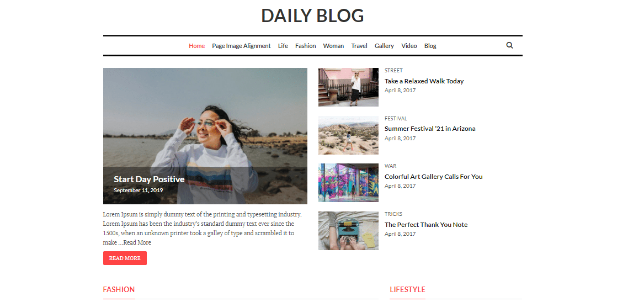The height and width of the screenshot is (307, 644).
Task: Open the Start Day Positive headline
Action: (149, 179)
